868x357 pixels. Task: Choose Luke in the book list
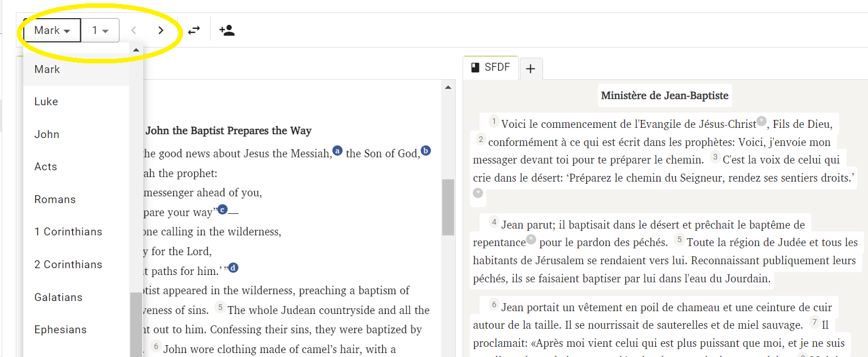pos(76,102)
